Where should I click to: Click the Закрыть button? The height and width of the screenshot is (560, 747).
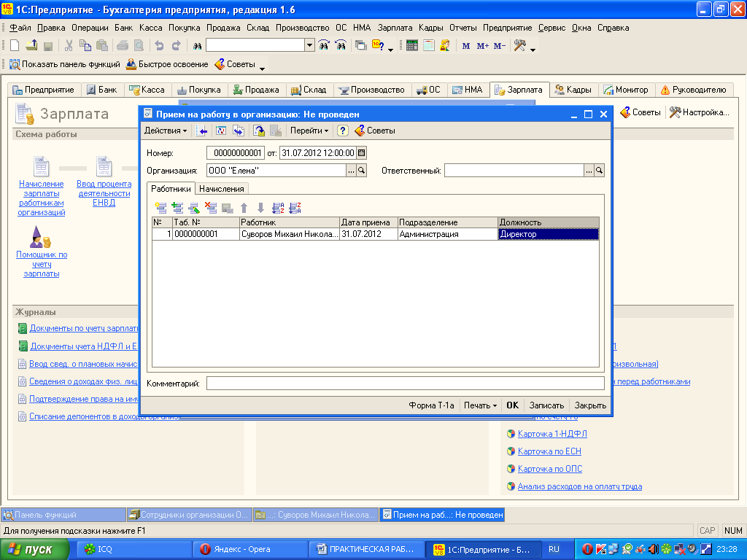coord(589,405)
